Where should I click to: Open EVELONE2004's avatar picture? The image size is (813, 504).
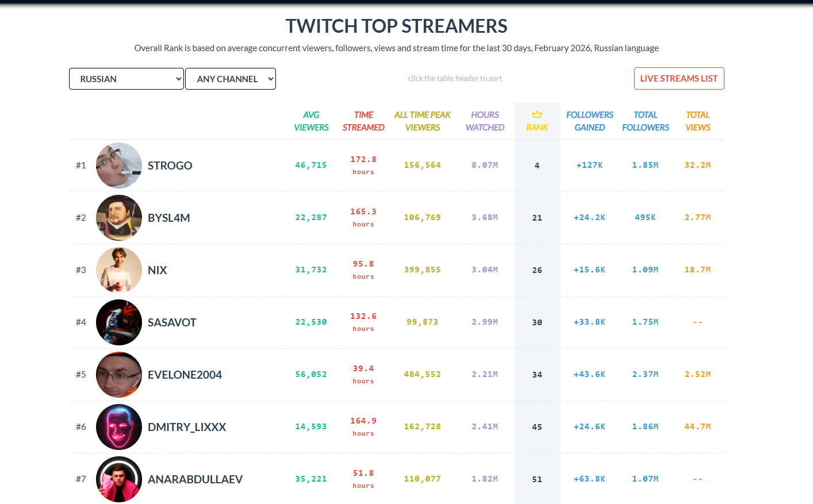coord(119,375)
